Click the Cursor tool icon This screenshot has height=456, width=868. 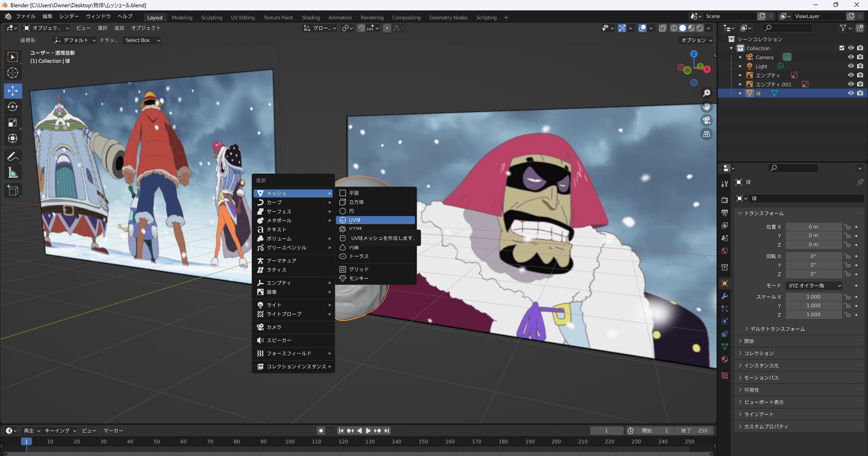click(13, 73)
